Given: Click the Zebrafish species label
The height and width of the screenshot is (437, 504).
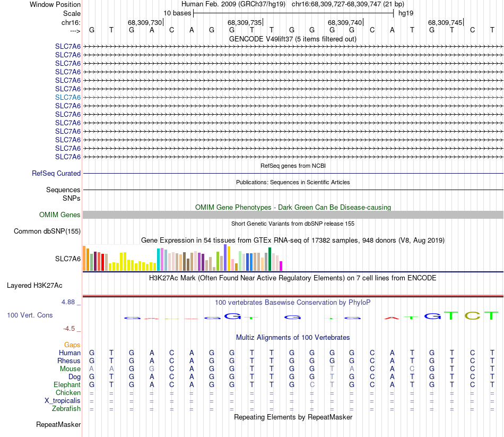Looking at the screenshot, I should point(66,408).
